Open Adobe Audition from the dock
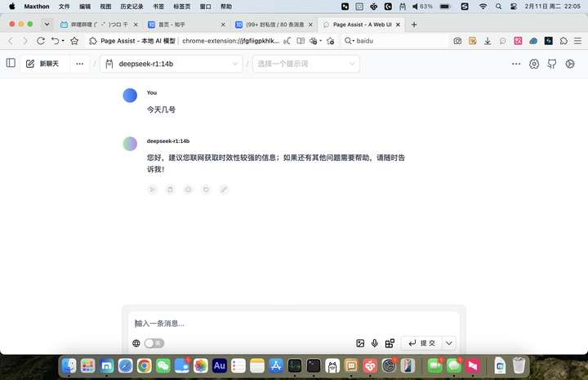The width and height of the screenshot is (588, 380). click(220, 365)
